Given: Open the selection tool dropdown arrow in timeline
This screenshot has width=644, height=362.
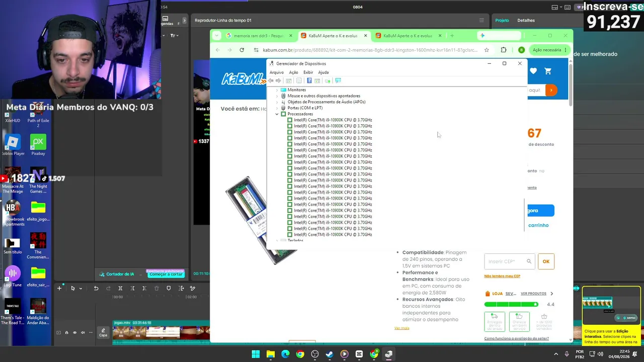Looking at the screenshot, I should click(80, 289).
